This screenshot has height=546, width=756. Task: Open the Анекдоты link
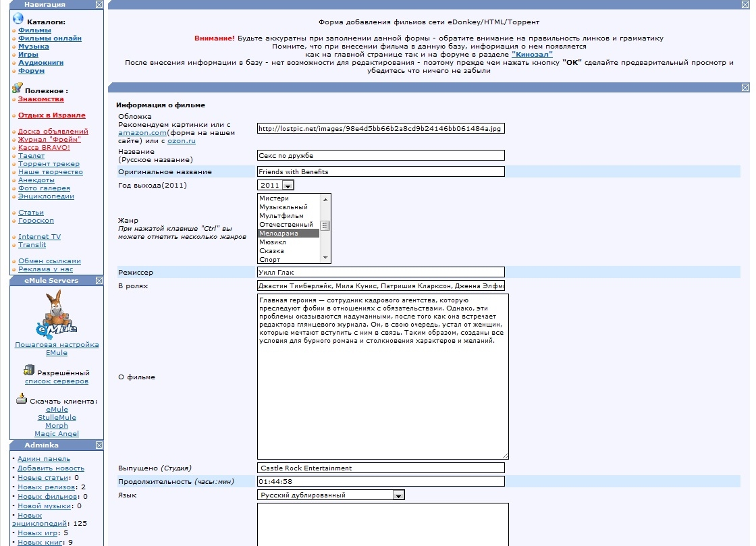click(x=36, y=180)
